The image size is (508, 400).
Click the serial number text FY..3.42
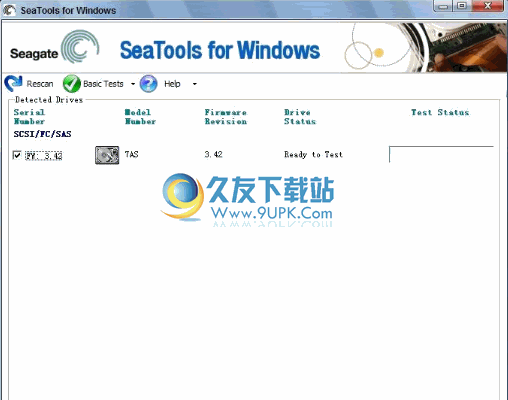point(44,155)
